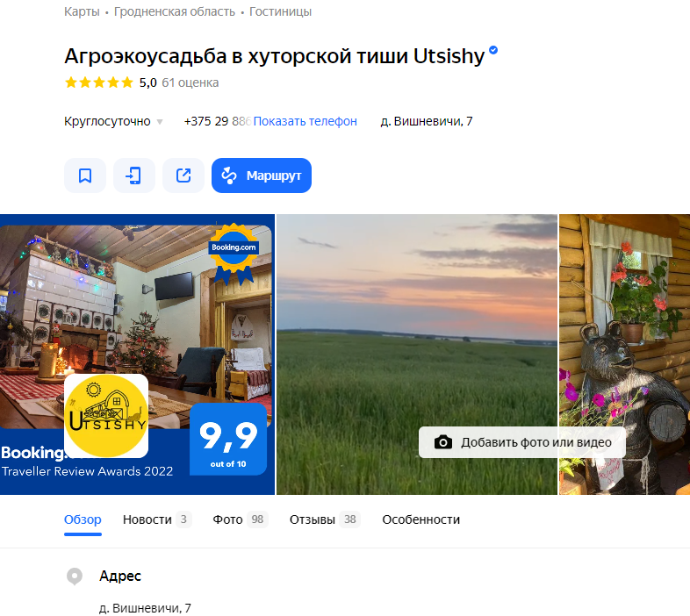This screenshot has height=616, width=690.
Task: Click the five-star rating stars
Action: (99, 82)
